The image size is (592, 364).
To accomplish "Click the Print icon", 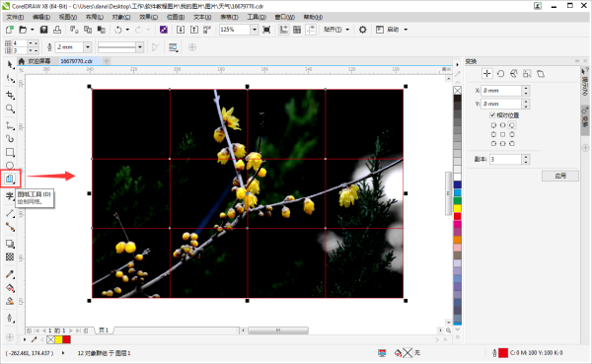I will coord(57,30).
